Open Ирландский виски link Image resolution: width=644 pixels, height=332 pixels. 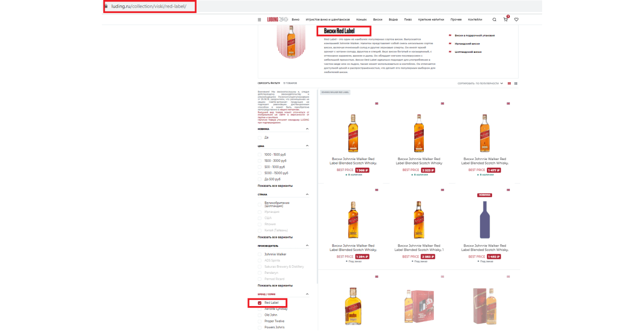[466, 44]
